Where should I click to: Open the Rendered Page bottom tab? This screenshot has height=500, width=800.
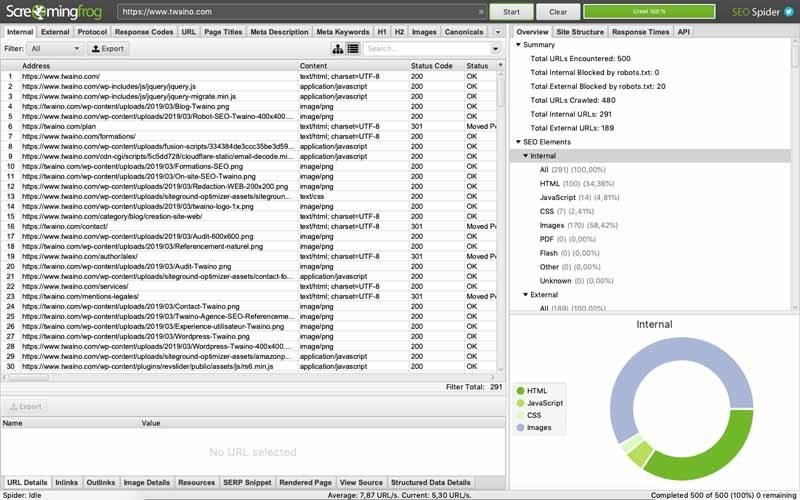[305, 482]
